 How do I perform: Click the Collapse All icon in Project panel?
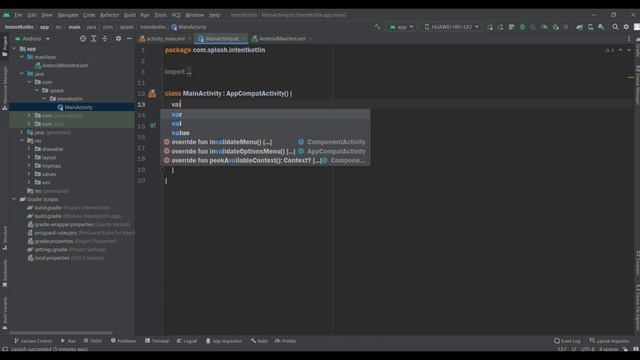pyautogui.click(x=104, y=38)
